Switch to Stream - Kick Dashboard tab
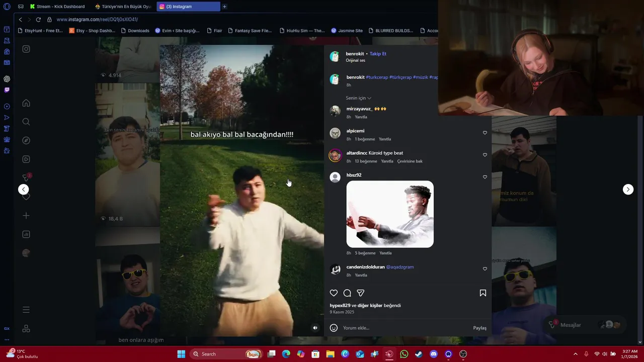Viewport: 644px width, 362px height. [58, 7]
